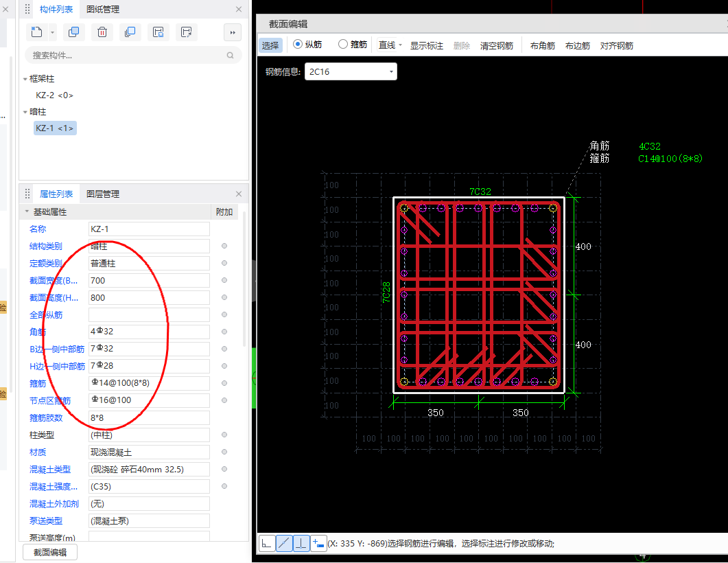728x563 pixels.
Task: Toggle the 附加 circle for 全部纵筋
Action: click(x=224, y=314)
